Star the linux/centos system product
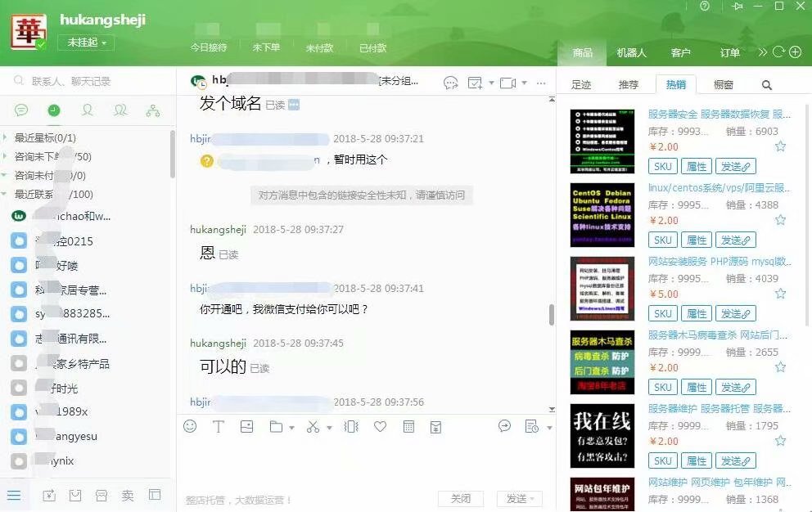The height and width of the screenshot is (512, 812). click(x=780, y=220)
